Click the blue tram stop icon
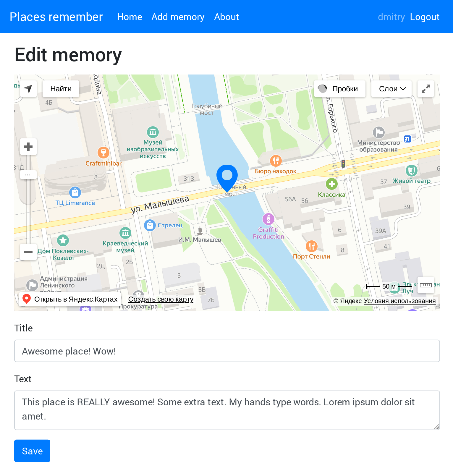Screen dimensions: 453x476 [407, 139]
